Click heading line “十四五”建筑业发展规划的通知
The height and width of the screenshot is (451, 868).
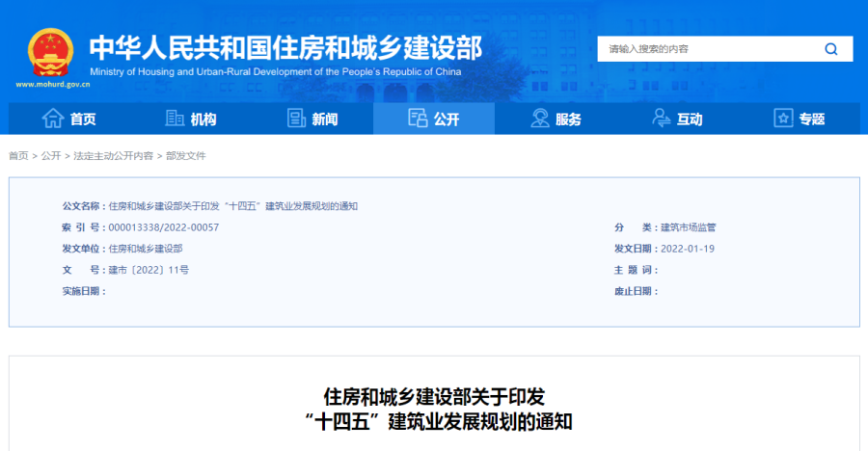[x=438, y=422]
